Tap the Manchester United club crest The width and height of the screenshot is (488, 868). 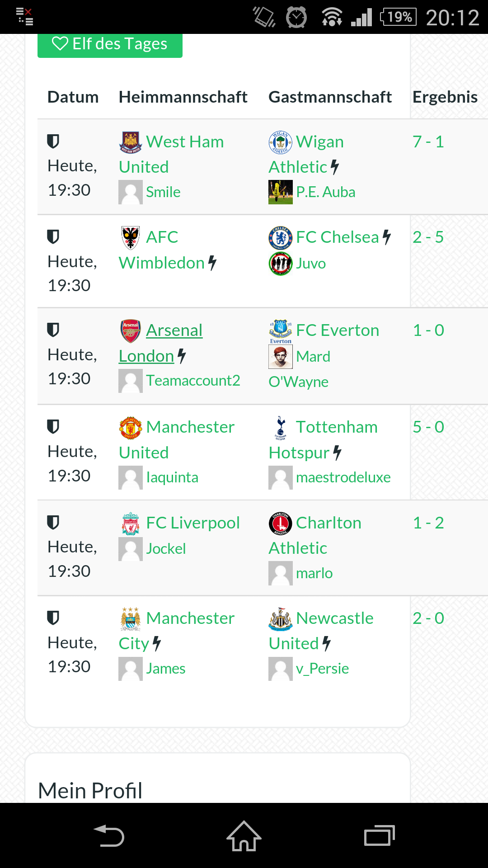point(130,427)
